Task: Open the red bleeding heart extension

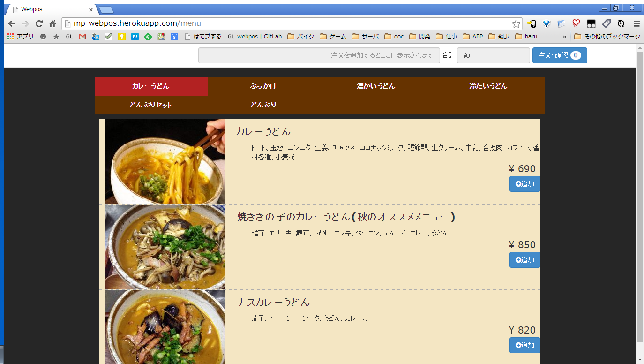Action: pos(576,23)
